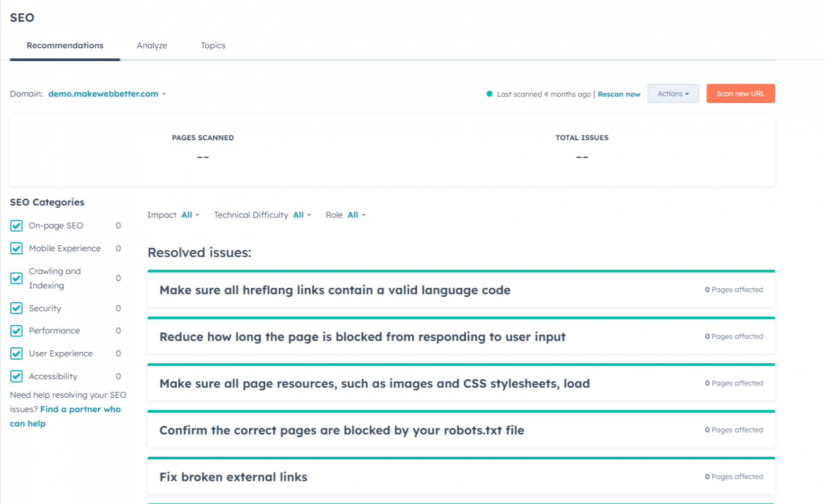Click the Scan new URL button
Viewport: 825px width, 504px height.
pos(740,94)
